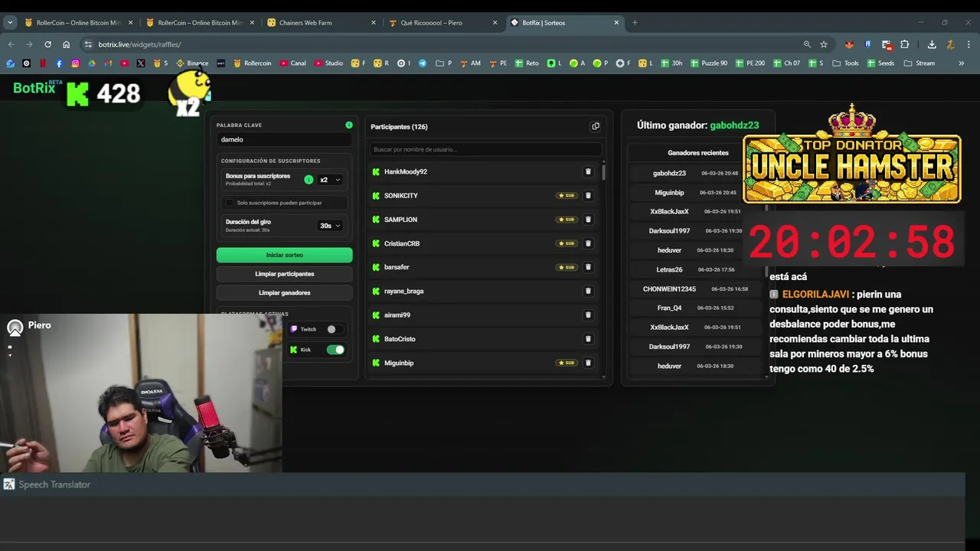Open the tab search dropdown arrow
The height and width of the screenshot is (551, 980).
coord(10,23)
